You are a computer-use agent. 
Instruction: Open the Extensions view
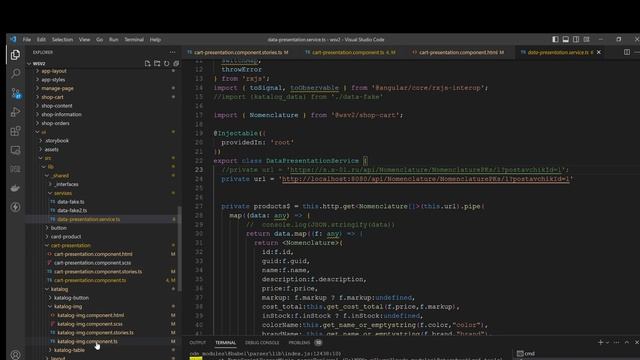pyautogui.click(x=16, y=131)
